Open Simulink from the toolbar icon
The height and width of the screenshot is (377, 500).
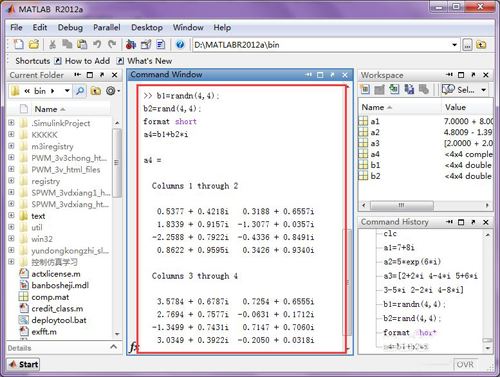(x=131, y=44)
